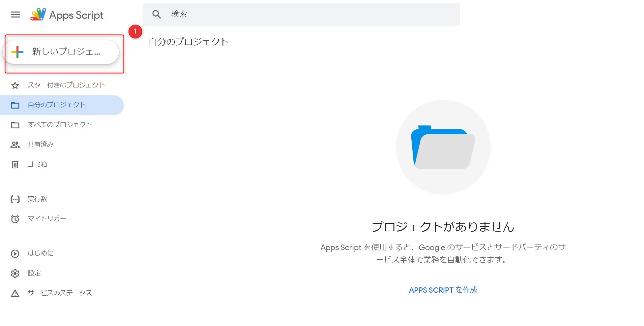Click the warning triangle status icon
This screenshot has width=644, height=326.
coord(15,293)
